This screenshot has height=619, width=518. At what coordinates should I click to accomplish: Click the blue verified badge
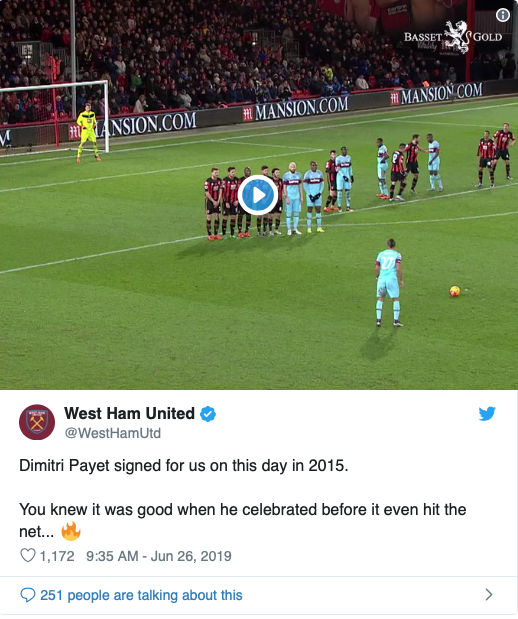point(208,414)
